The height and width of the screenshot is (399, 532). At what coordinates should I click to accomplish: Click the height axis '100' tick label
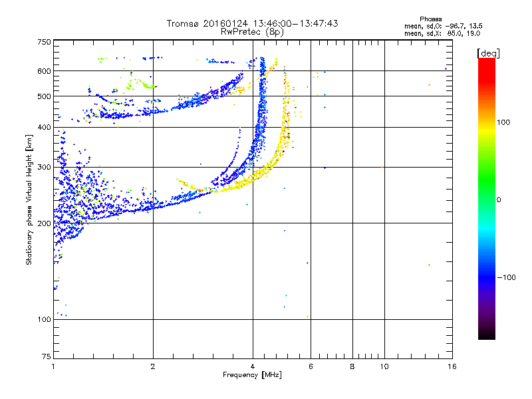[45, 319]
